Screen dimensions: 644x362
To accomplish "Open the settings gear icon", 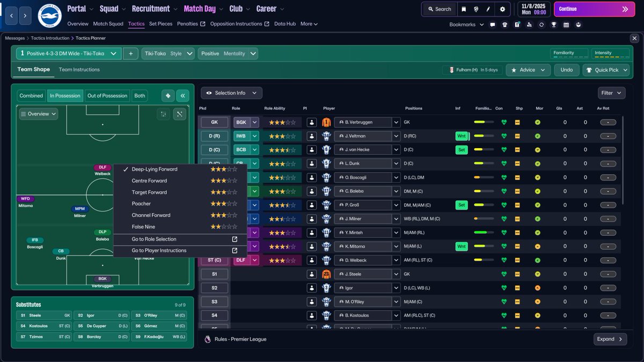I will (502, 9).
